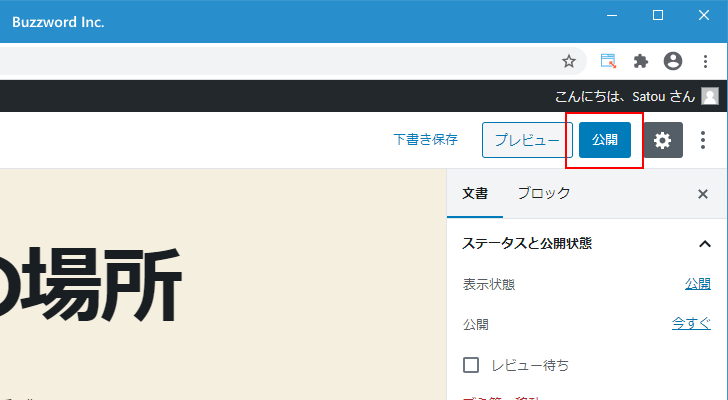The height and width of the screenshot is (400, 728).
Task: Click the こんにちは、Satou さん greeting
Action: coord(624,96)
